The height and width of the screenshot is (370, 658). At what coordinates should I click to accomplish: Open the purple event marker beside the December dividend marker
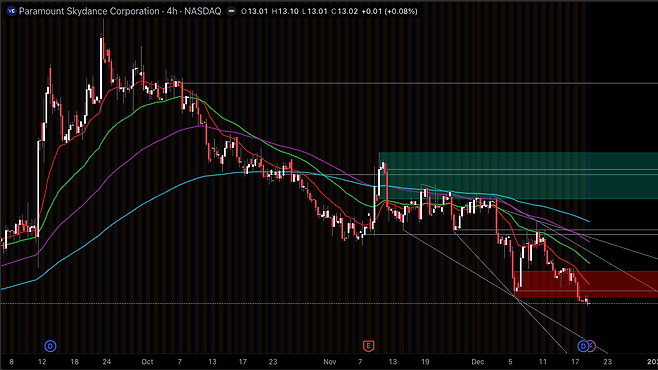[x=592, y=346]
